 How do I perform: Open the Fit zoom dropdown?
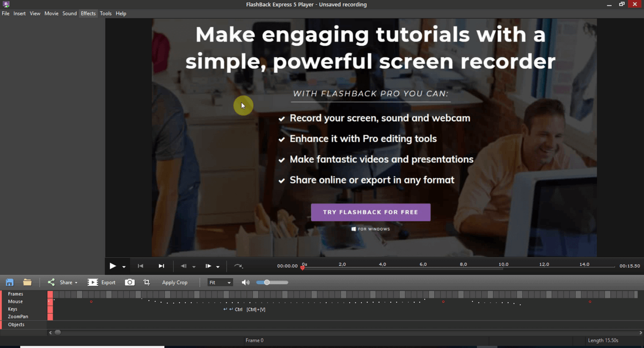tap(220, 282)
